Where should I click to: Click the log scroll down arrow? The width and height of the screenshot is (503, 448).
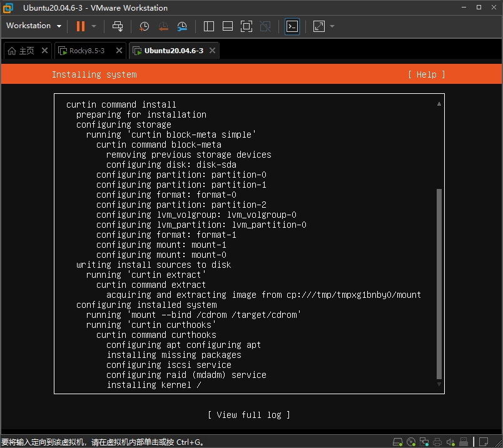tap(439, 384)
